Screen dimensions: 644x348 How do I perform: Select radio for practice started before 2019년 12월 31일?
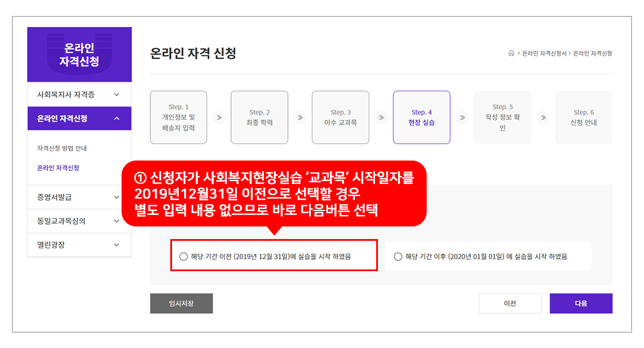pyautogui.click(x=184, y=257)
